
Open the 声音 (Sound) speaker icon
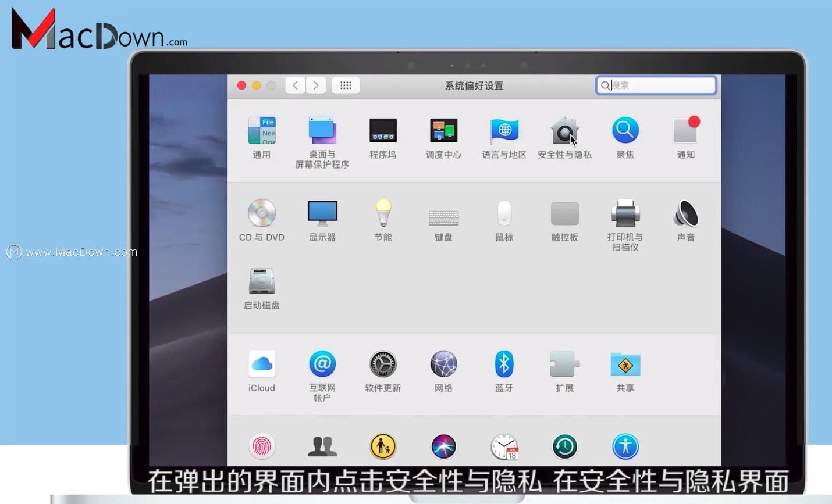pyautogui.click(x=686, y=213)
